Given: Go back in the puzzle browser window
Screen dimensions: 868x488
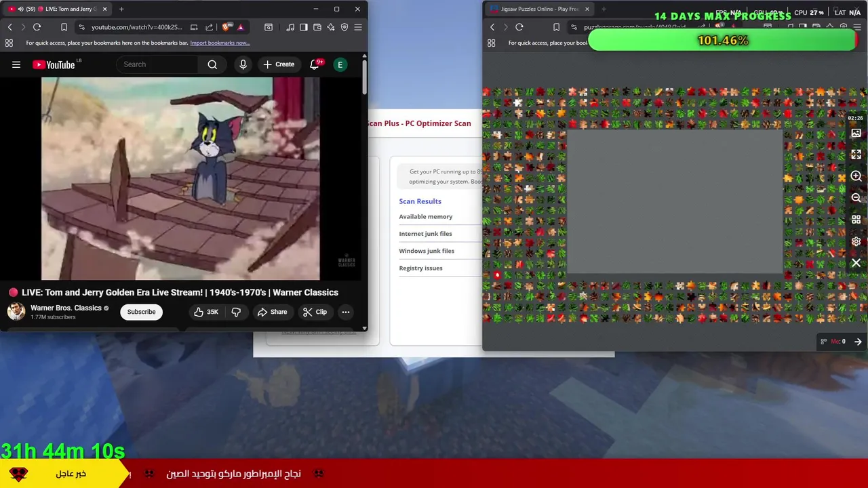Looking at the screenshot, I should coord(492,27).
